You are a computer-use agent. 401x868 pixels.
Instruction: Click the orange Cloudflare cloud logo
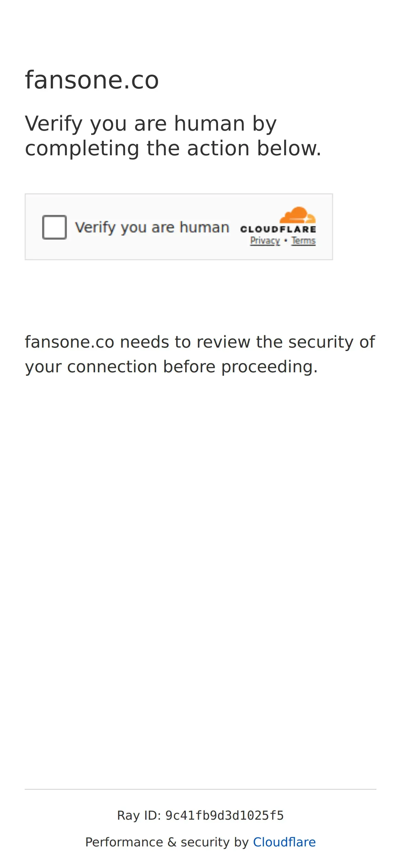tap(297, 215)
